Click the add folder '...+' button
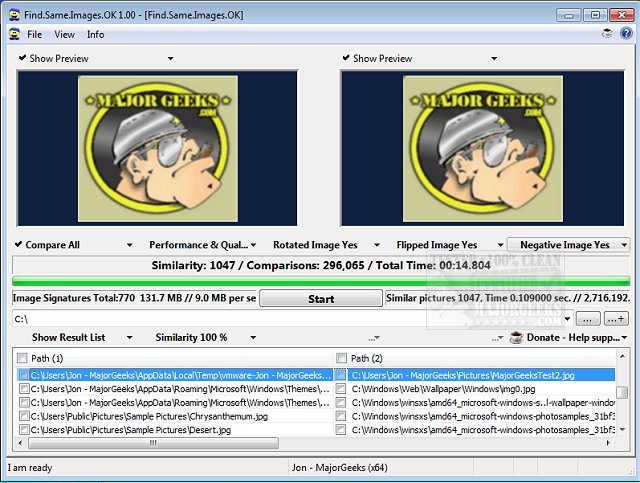640x483 pixels. [x=616, y=319]
